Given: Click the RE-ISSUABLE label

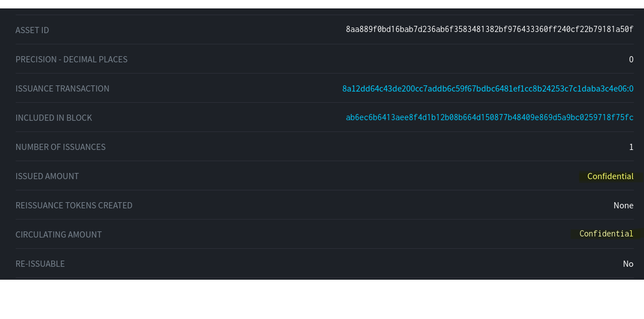Looking at the screenshot, I should 40,264.
